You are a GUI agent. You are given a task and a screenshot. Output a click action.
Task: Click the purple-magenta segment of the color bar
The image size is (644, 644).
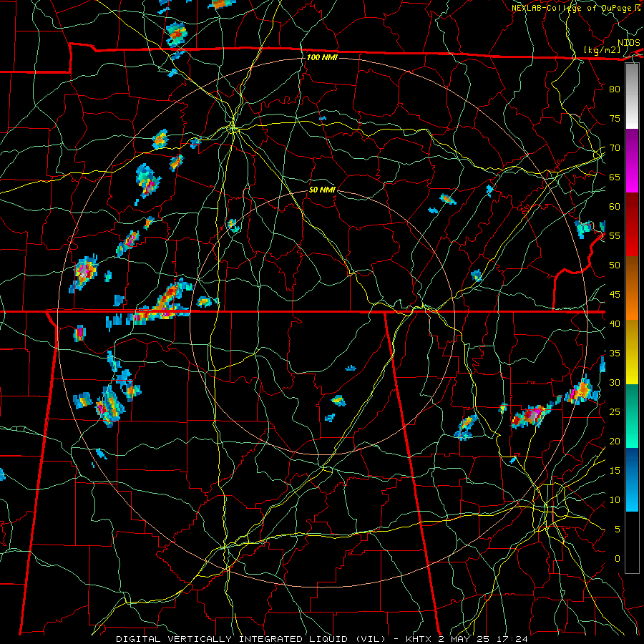[632, 161]
